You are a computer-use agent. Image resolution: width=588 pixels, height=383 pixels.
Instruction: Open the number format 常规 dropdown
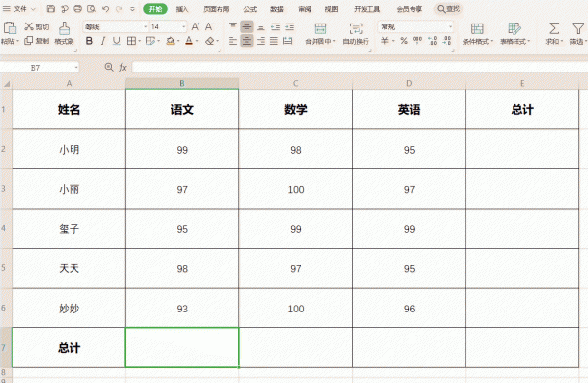click(450, 27)
